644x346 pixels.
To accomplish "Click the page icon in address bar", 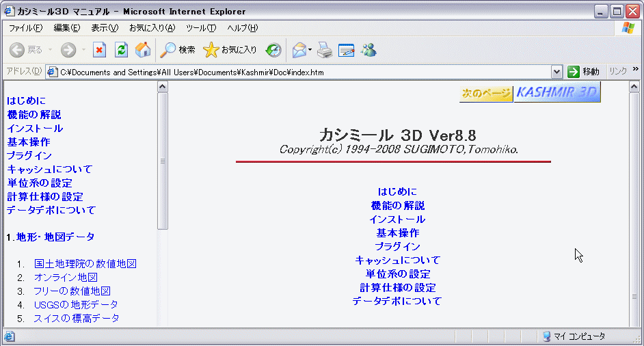I will (52, 72).
